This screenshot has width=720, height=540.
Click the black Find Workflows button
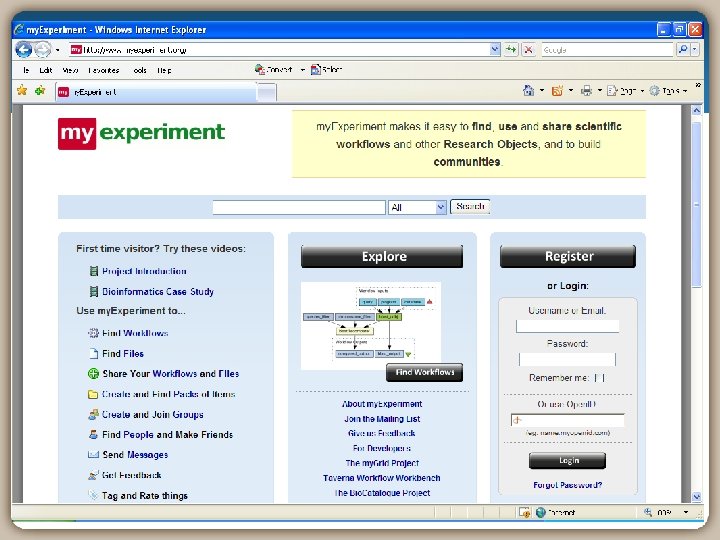point(424,372)
